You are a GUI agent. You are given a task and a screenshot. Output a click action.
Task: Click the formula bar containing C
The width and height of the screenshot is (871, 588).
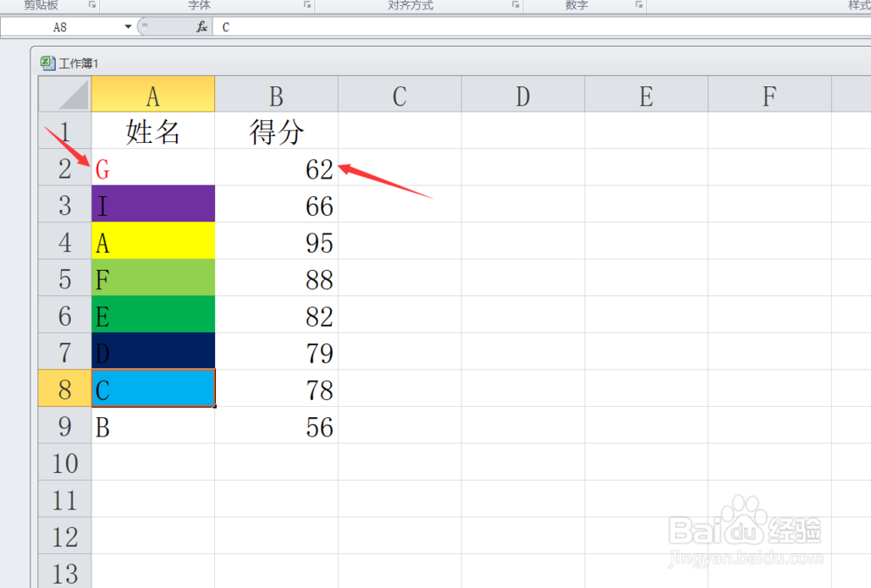(x=542, y=27)
